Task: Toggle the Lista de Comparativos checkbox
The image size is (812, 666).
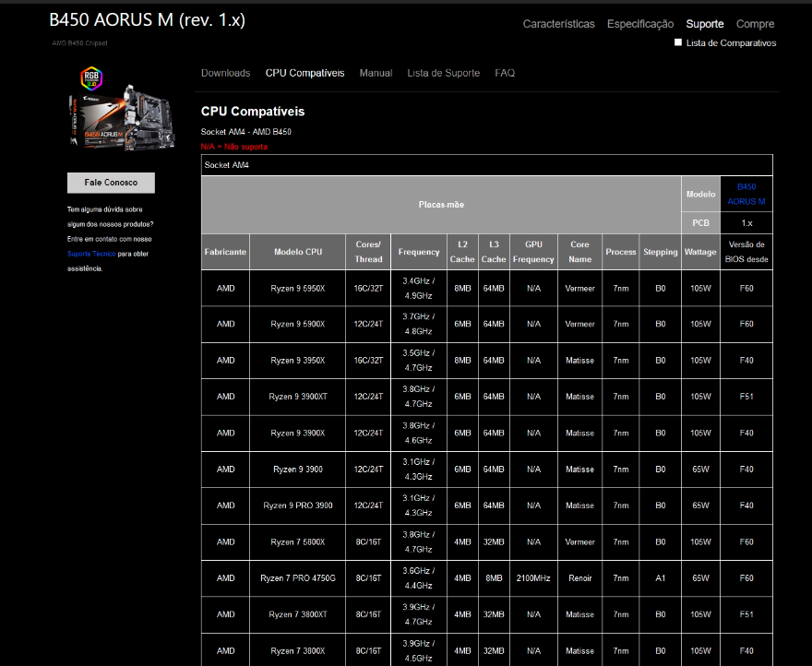Action: (678, 42)
